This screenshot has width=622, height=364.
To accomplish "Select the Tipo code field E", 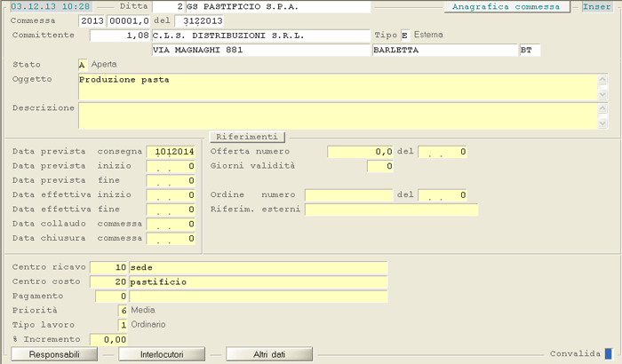I will coord(404,36).
